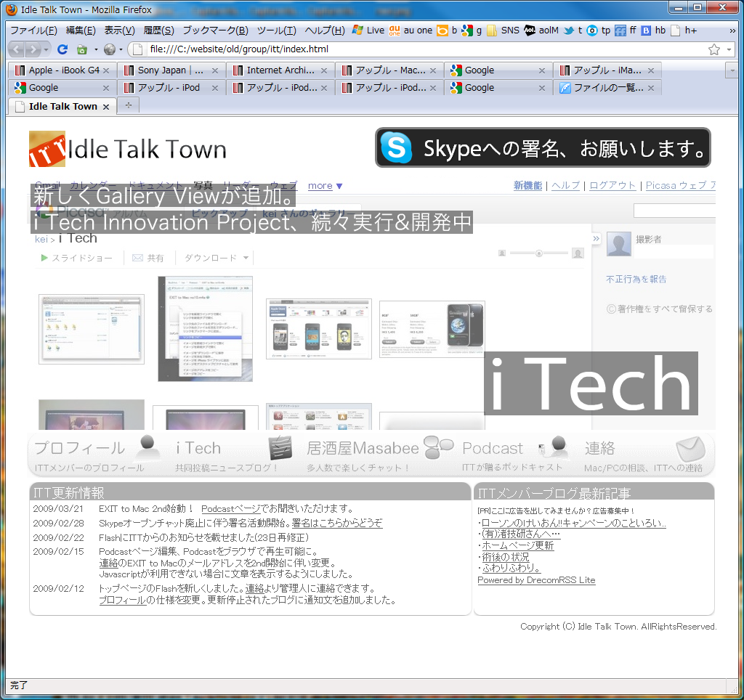Open the 履歴(S) menu
Screen dimensions: 744x700
158,30
